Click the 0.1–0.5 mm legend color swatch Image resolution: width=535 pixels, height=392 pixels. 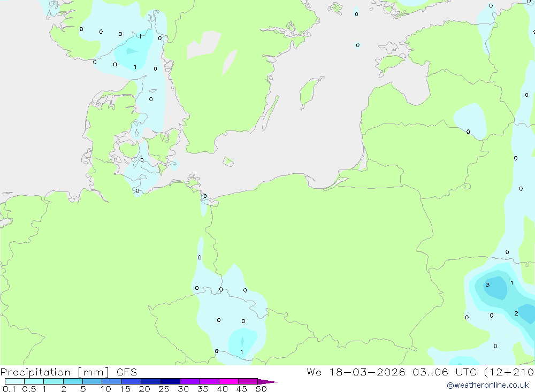pos(14,381)
